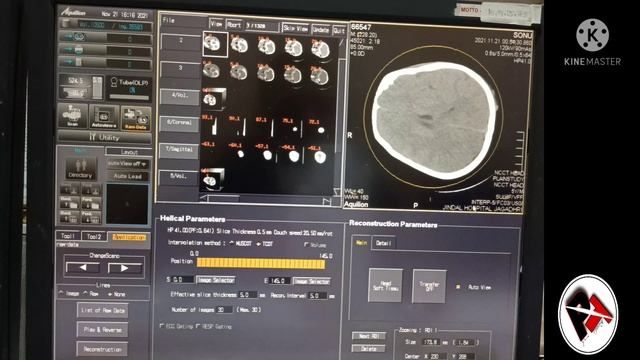Click the Skip View button
640x360 pixels.
(296, 28)
